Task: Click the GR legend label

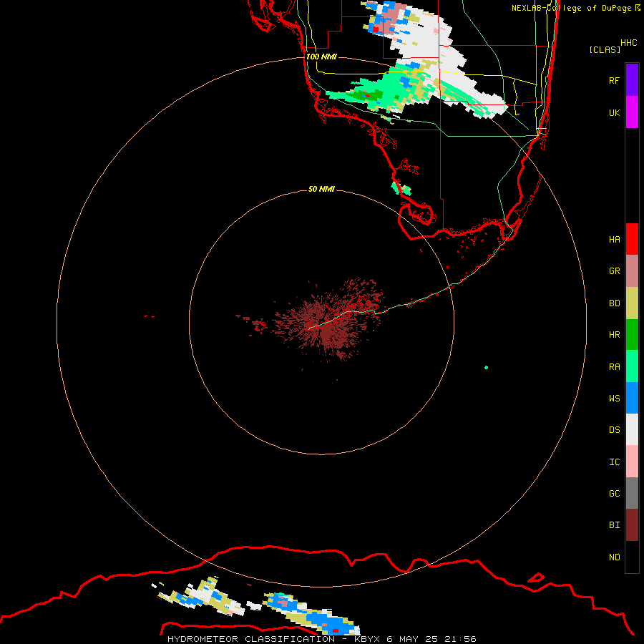Action: point(614,271)
